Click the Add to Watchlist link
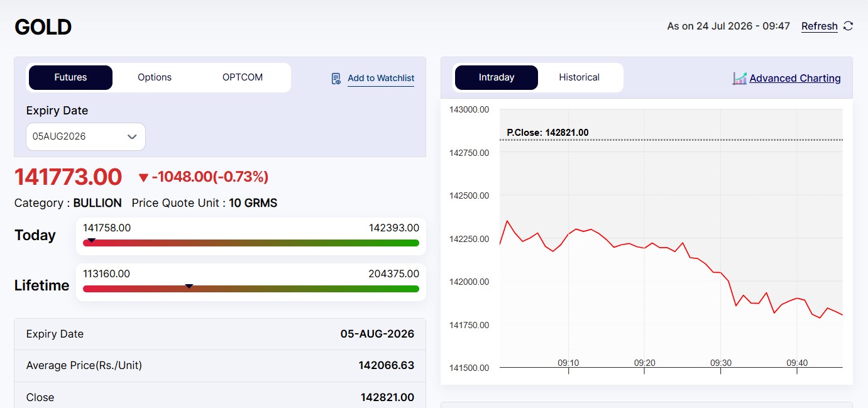 381,78
